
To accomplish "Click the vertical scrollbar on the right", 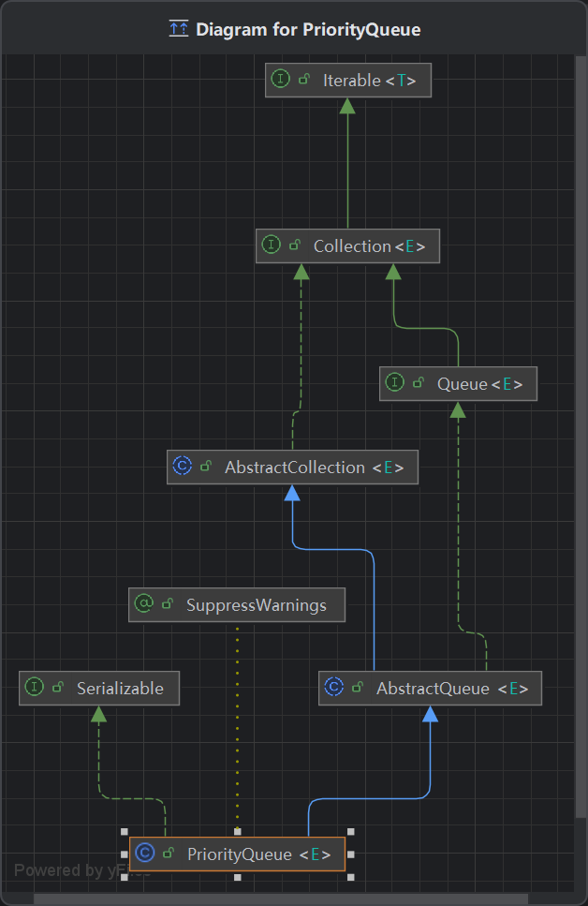I will pyautogui.click(x=581, y=437).
